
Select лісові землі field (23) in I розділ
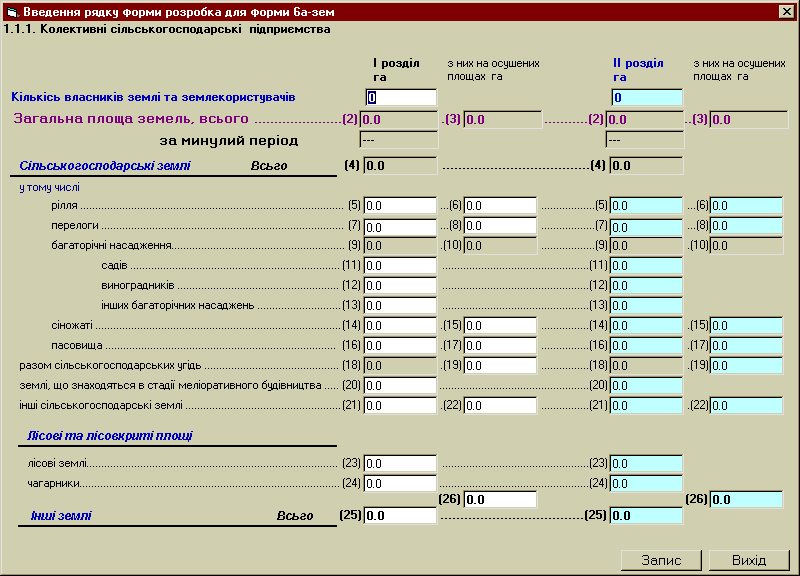coord(400,464)
